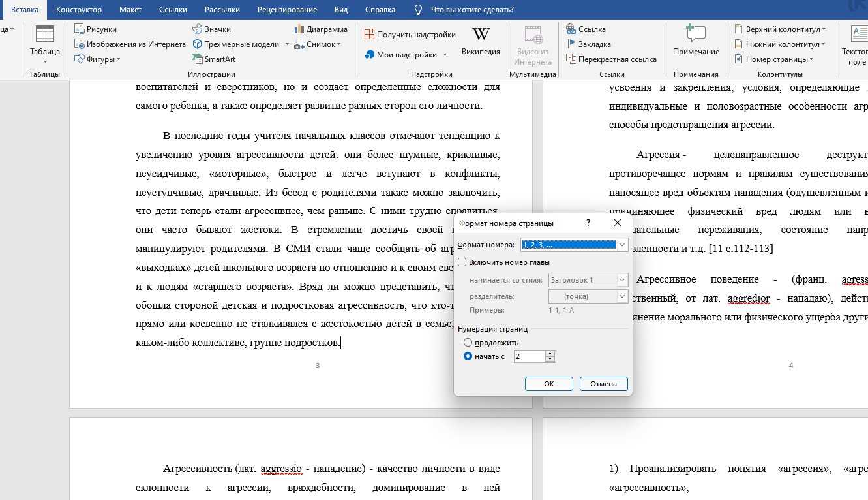
Task: Select the Вставка tab
Action: pyautogui.click(x=24, y=10)
